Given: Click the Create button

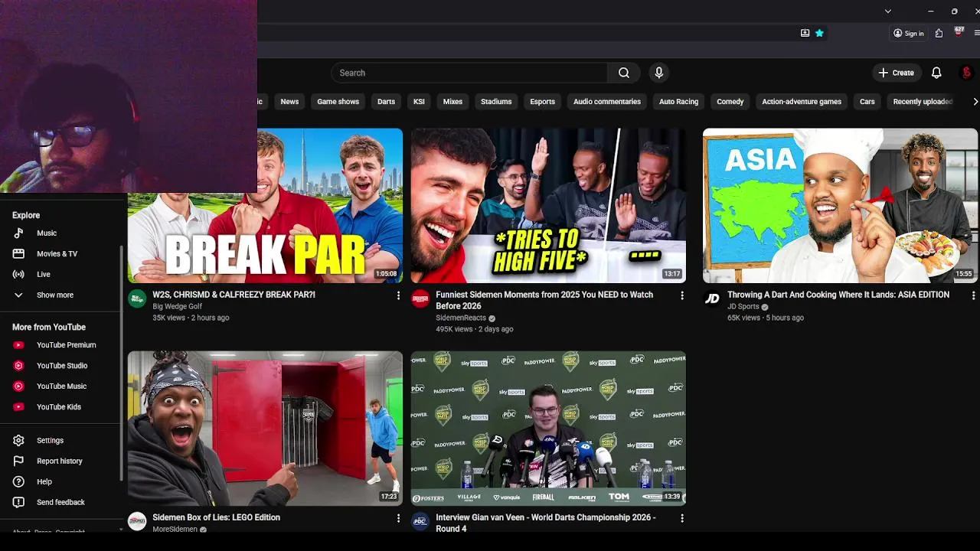Looking at the screenshot, I should click(897, 73).
